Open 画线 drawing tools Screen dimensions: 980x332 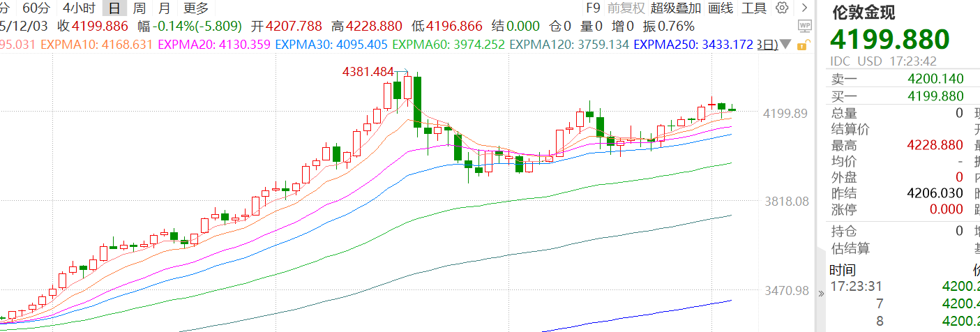721,8
